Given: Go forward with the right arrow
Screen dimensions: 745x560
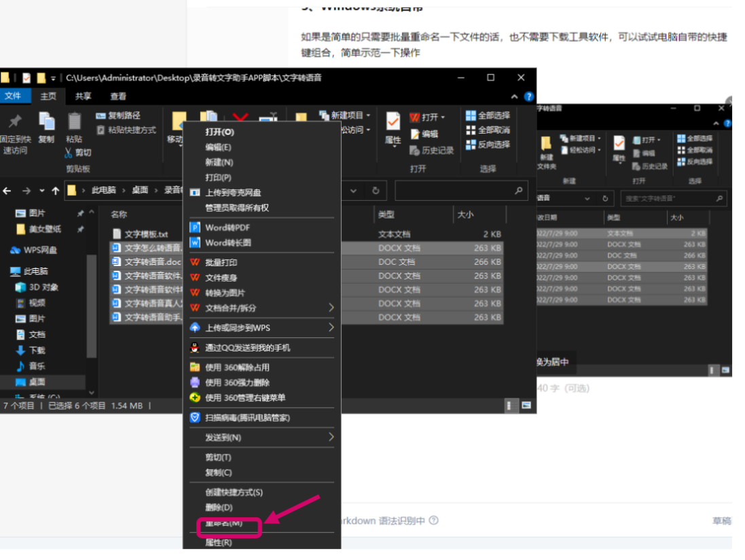Looking at the screenshot, I should point(26,191).
